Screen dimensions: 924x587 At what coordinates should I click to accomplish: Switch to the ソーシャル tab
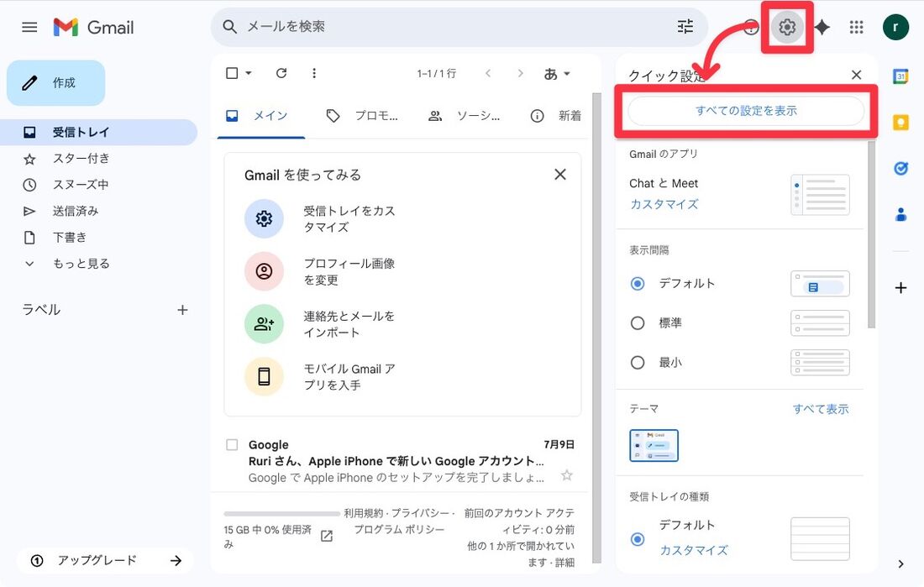465,116
